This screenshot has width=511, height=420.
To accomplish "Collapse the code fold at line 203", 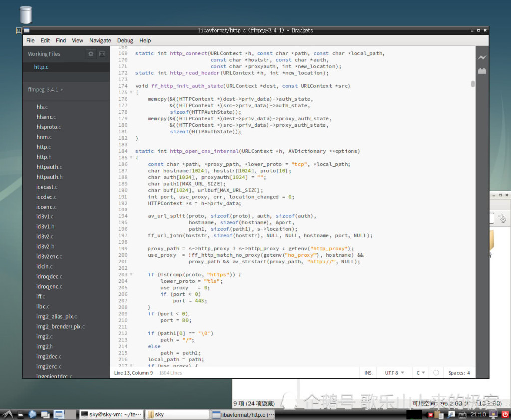I will point(131,274).
